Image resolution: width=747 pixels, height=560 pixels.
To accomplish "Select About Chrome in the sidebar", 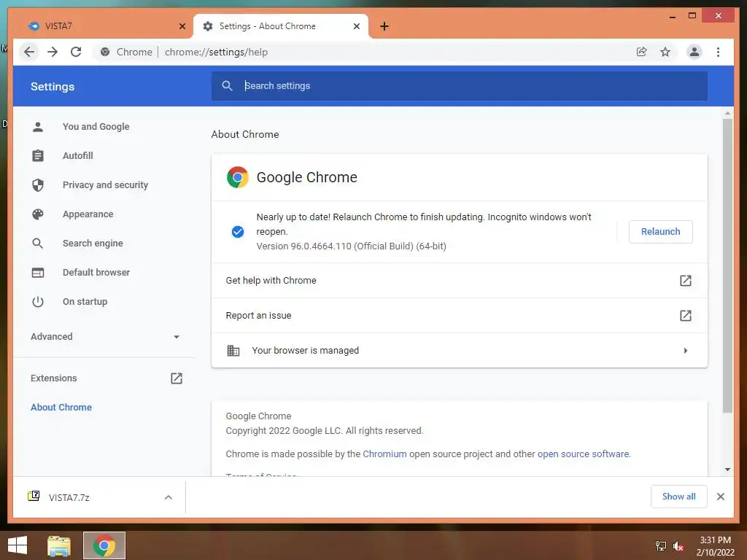I will point(61,407).
